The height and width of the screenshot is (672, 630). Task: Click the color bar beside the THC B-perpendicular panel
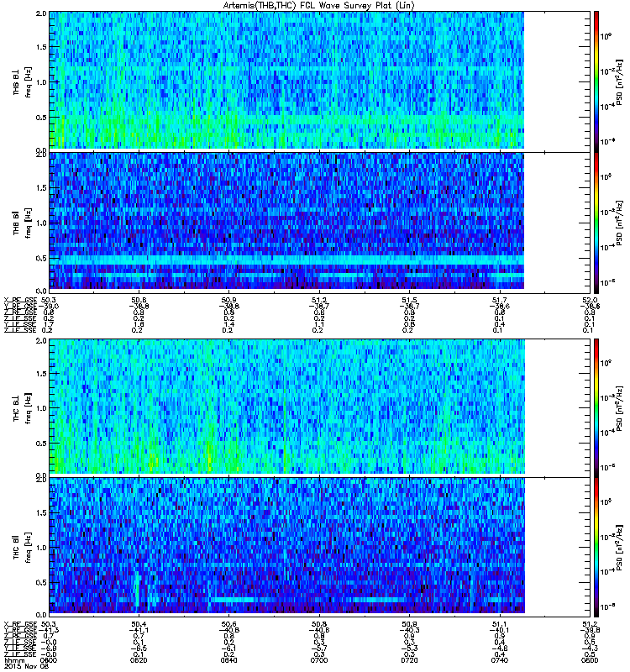(x=596, y=407)
